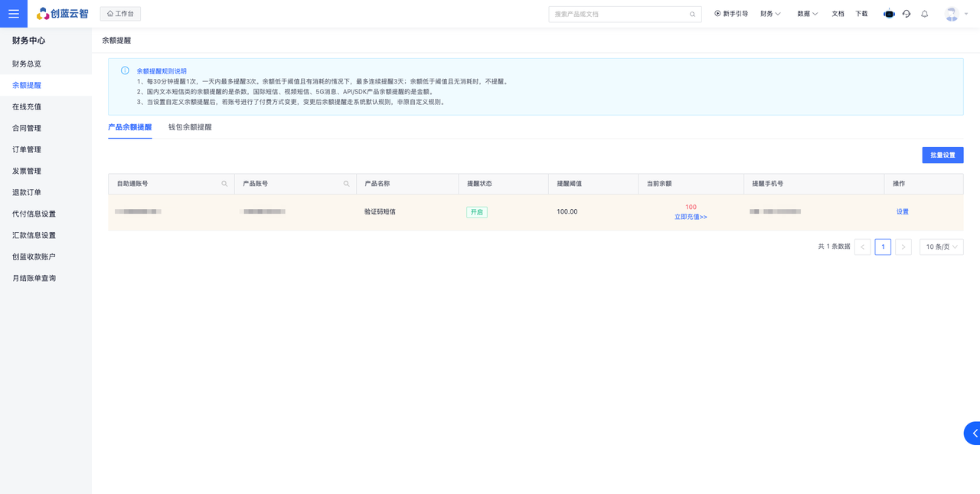Open 在线充值 in the sidebar
Screen dimensions: 980x494
point(27,106)
